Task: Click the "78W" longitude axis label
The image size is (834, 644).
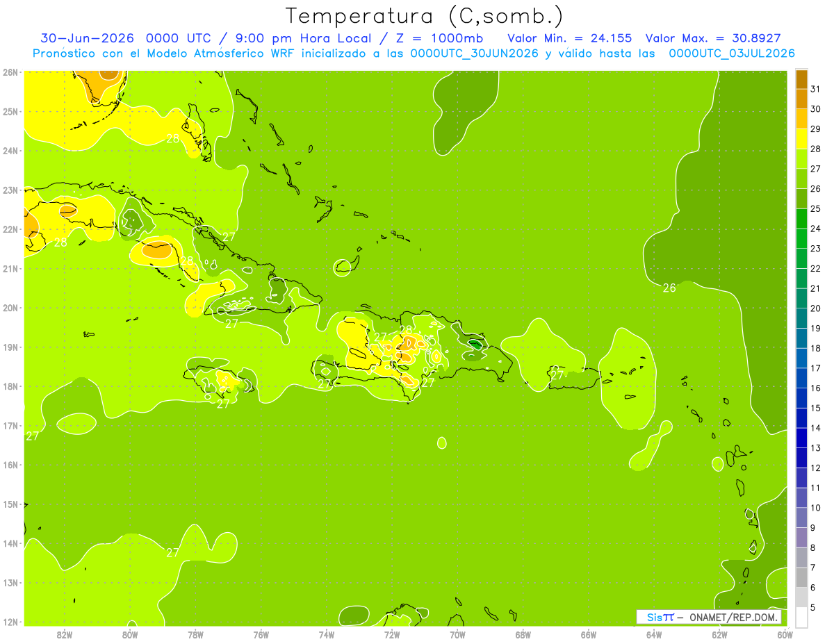Action: click(195, 634)
